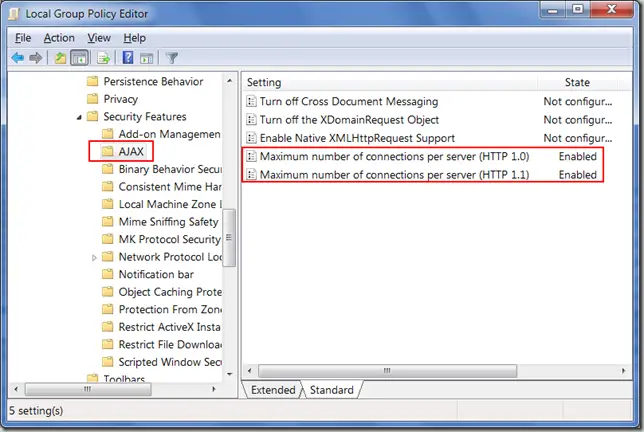
Task: Switch to the Extended tab
Action: [273, 390]
